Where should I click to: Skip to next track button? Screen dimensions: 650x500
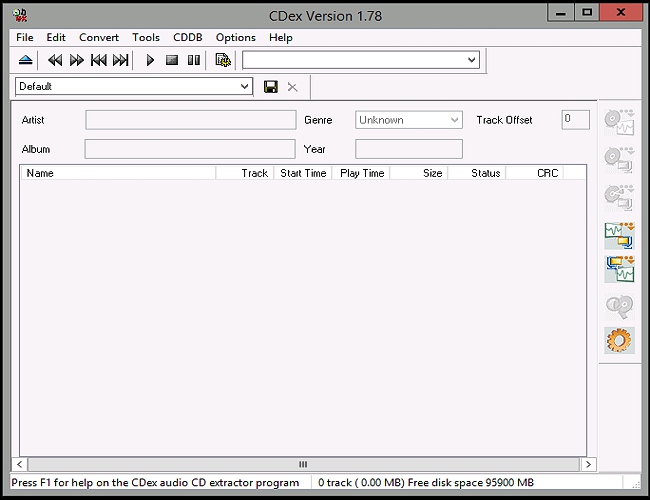tap(121, 60)
